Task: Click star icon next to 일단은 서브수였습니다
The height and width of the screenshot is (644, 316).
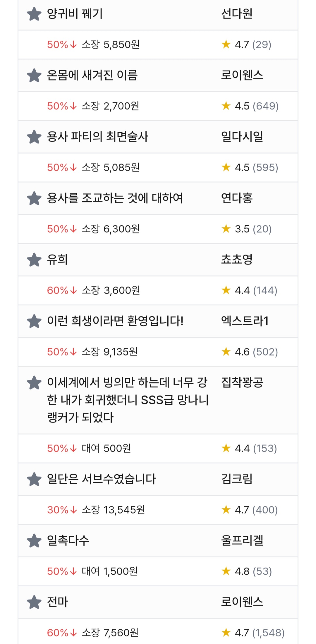Action: point(34,479)
